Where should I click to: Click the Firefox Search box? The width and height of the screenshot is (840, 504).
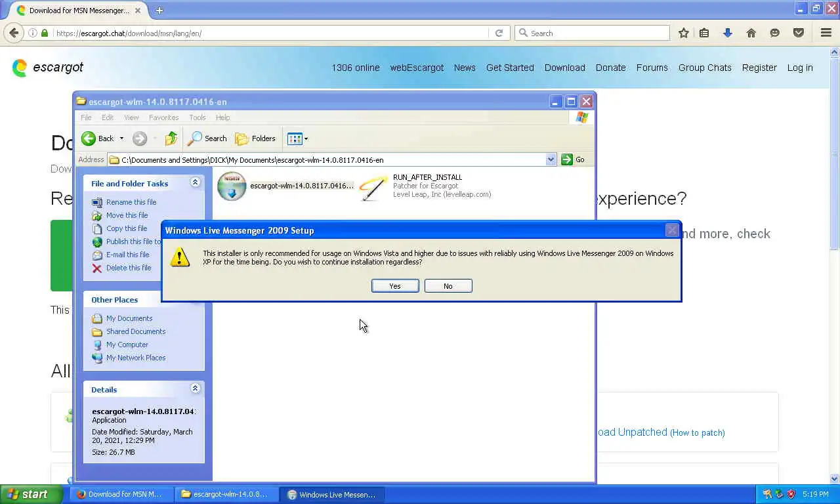pyautogui.click(x=592, y=33)
